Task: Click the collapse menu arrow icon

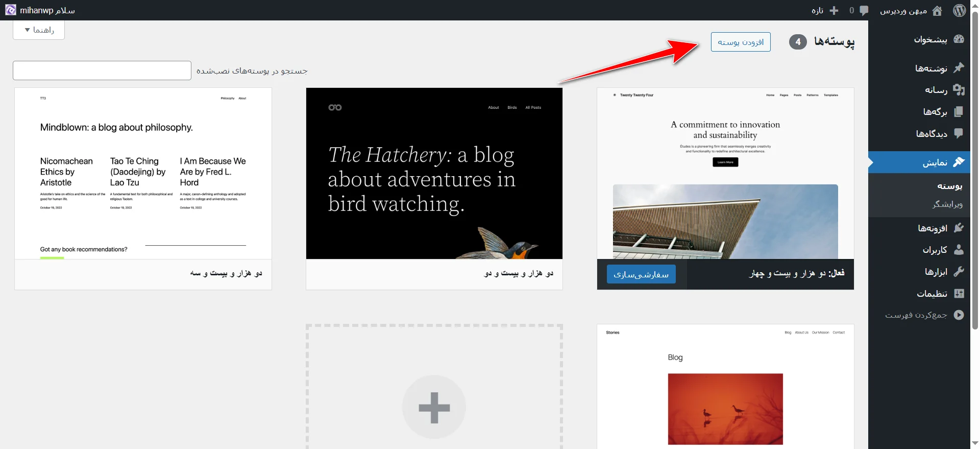Action: coord(959,315)
